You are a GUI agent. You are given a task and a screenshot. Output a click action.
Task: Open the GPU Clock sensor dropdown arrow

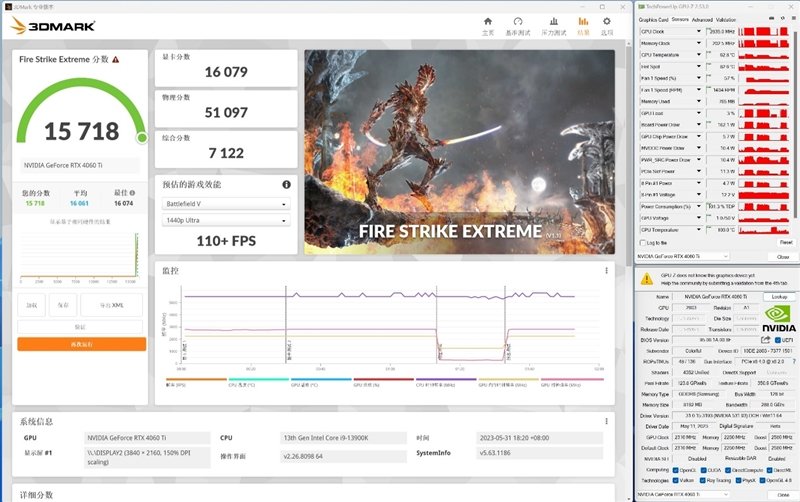pyautogui.click(x=699, y=32)
